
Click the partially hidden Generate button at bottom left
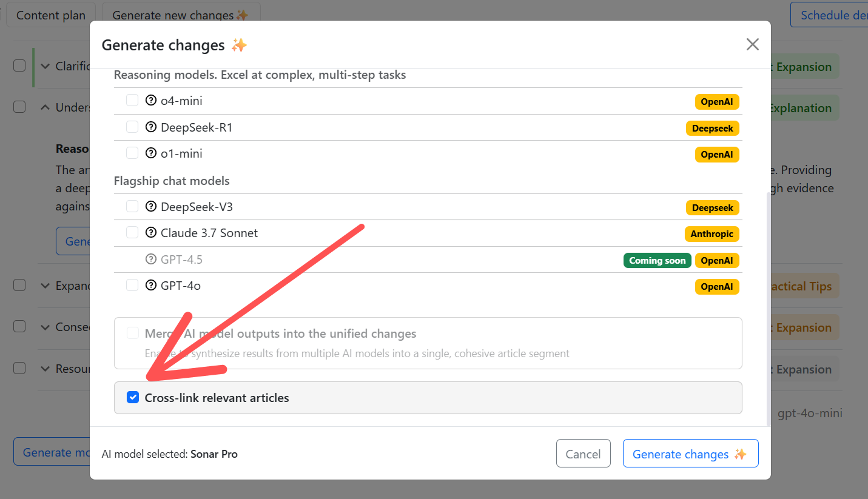coord(52,452)
